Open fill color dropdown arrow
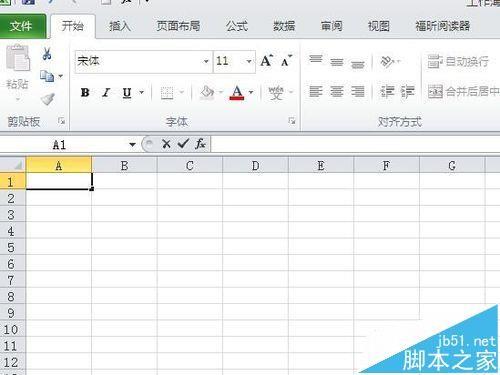500x375 pixels. pos(221,92)
